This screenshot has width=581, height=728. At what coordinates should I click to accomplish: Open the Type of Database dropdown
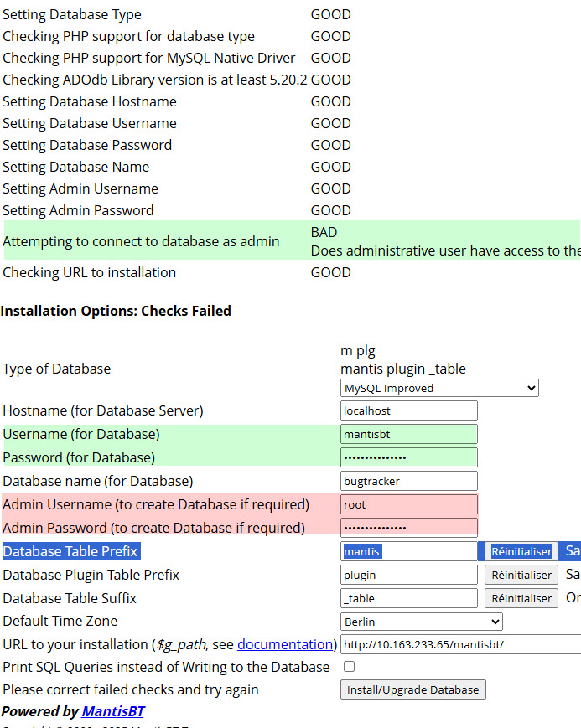pyautogui.click(x=439, y=389)
